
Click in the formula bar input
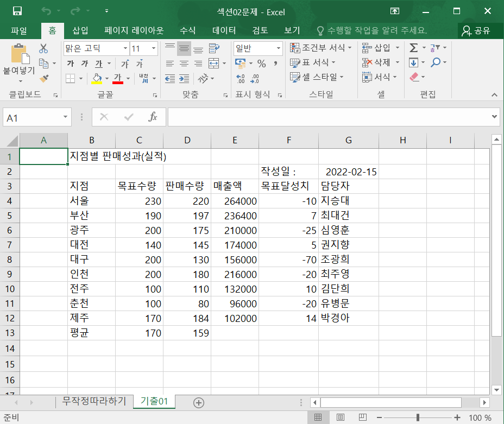point(329,117)
